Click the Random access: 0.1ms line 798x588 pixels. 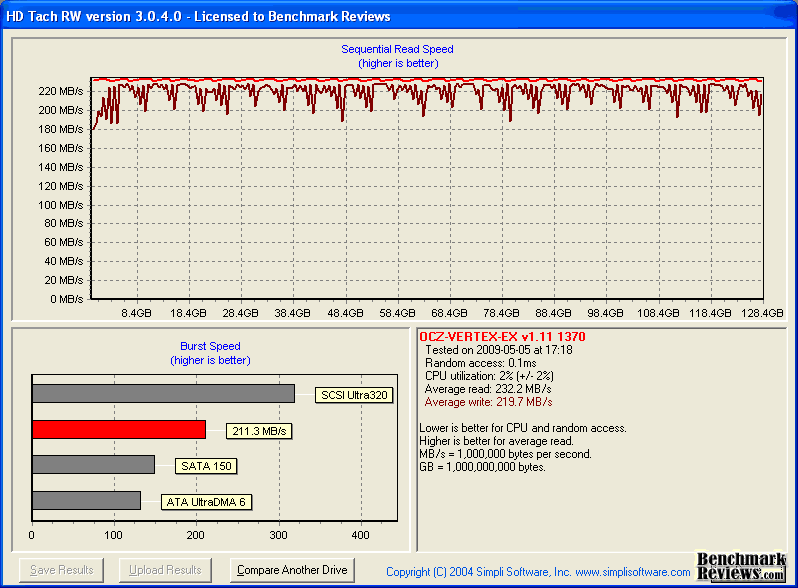pyautogui.click(x=481, y=363)
